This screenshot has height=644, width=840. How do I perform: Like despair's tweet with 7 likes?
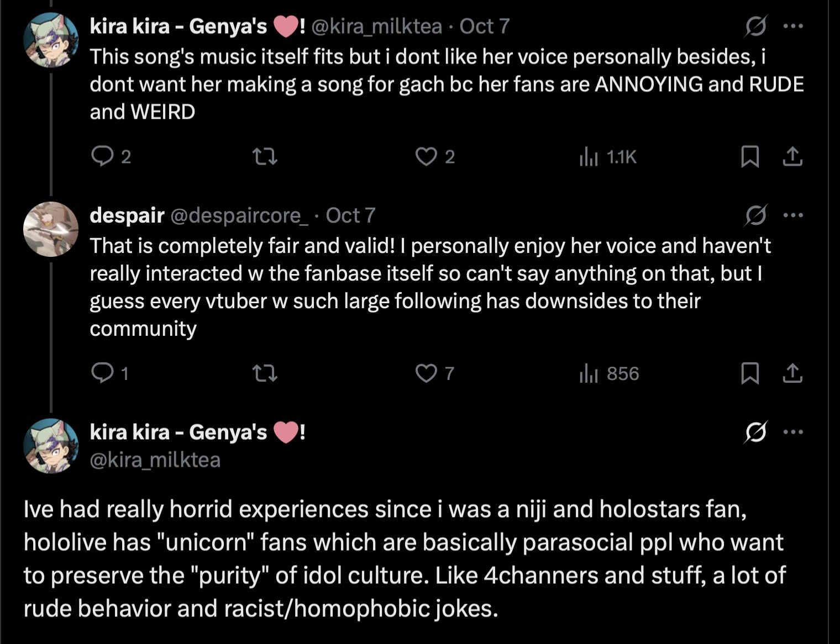(x=426, y=373)
